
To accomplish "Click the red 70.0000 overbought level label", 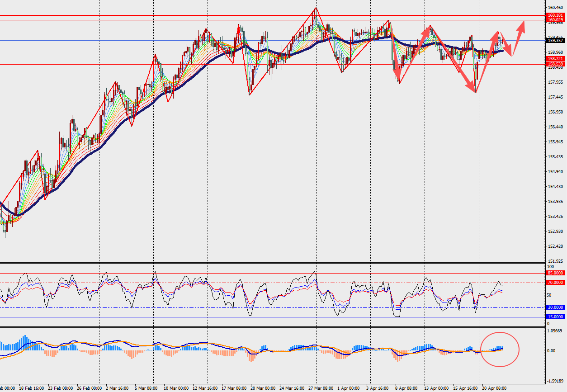I will (555, 283).
